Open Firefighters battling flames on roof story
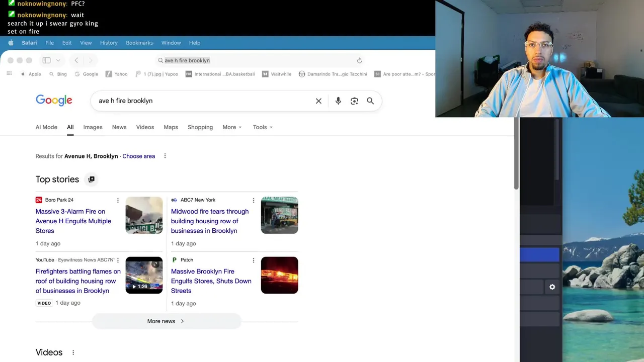This screenshot has height=362, width=644. click(78, 281)
